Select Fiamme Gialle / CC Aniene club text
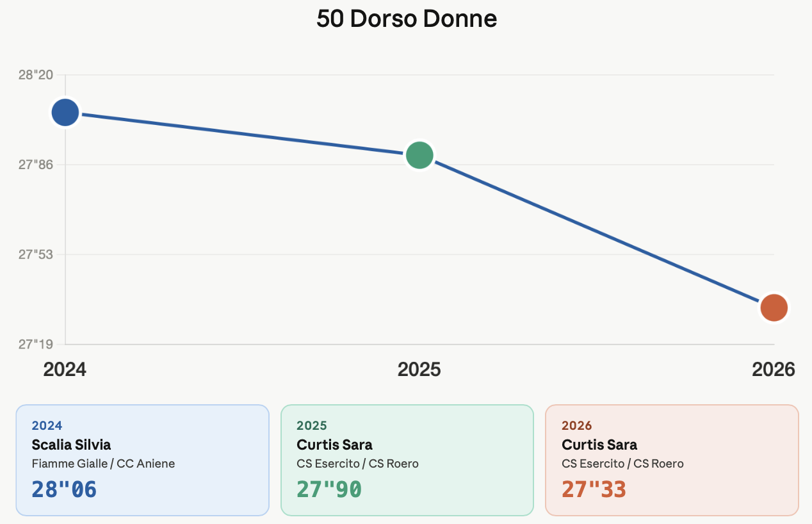This screenshot has height=524, width=812. 103,463
